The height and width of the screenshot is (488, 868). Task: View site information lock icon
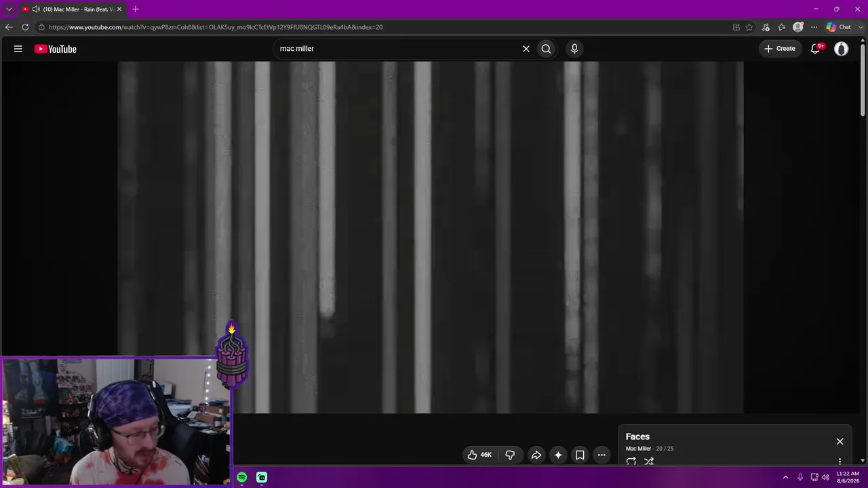[41, 27]
